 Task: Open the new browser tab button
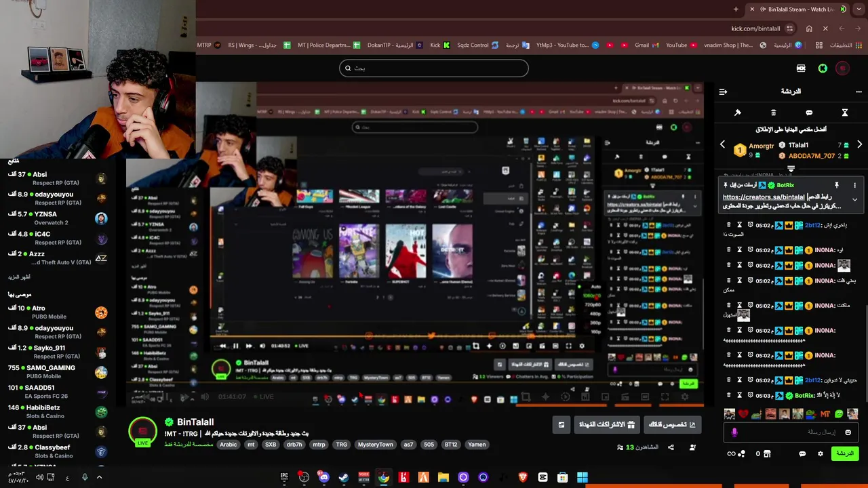tap(736, 9)
